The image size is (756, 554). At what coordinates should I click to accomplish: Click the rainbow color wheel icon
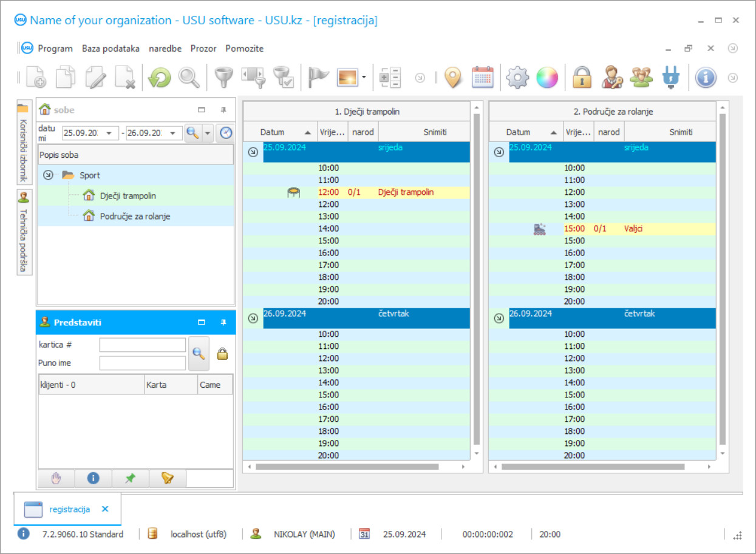[547, 78]
